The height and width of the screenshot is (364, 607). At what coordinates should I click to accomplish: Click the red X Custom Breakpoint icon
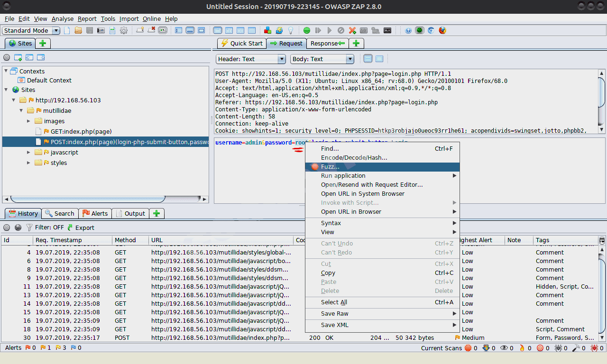tap(352, 30)
